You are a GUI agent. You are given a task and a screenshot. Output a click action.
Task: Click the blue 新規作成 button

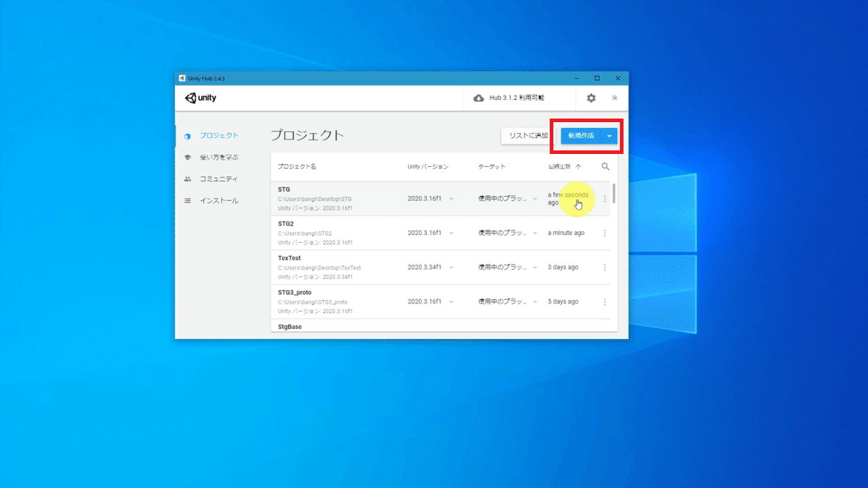pyautogui.click(x=582, y=136)
